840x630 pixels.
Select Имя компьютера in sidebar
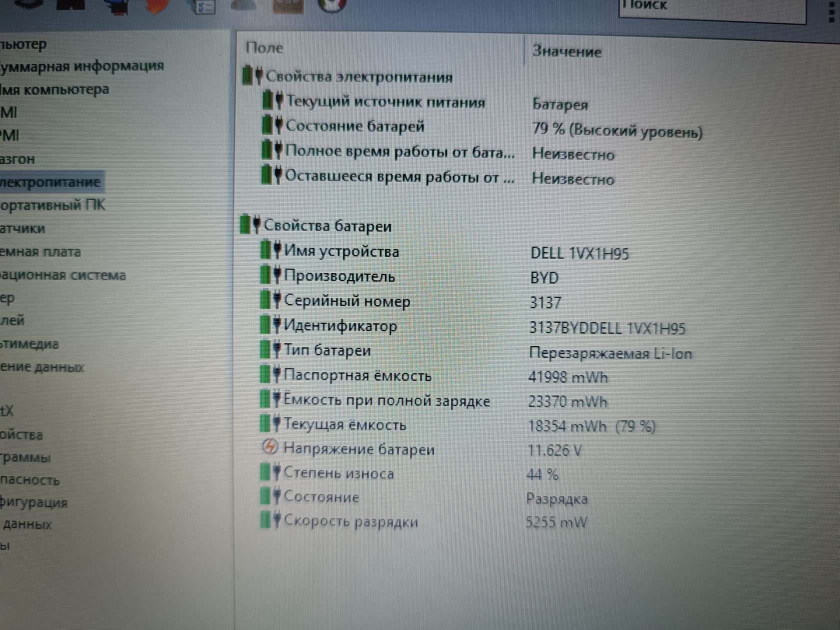point(54,90)
